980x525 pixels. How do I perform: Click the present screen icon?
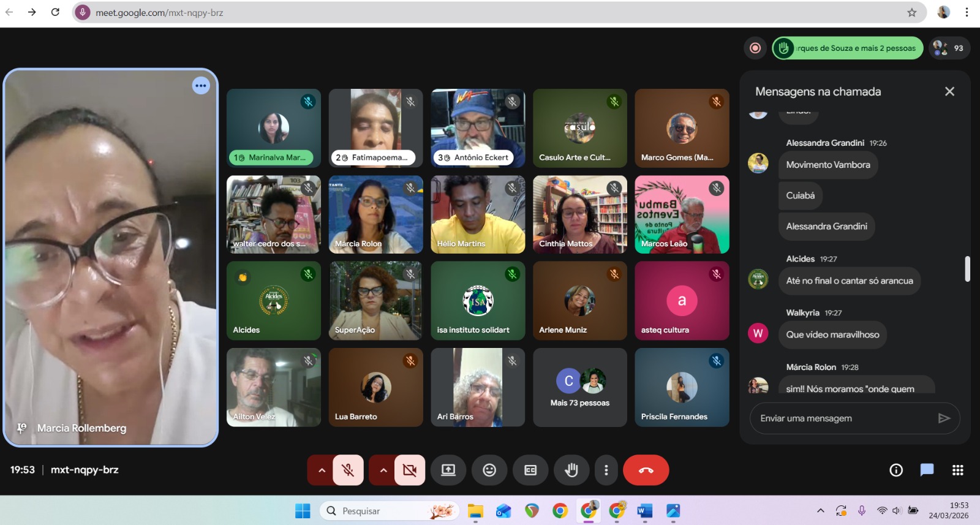pyautogui.click(x=448, y=470)
